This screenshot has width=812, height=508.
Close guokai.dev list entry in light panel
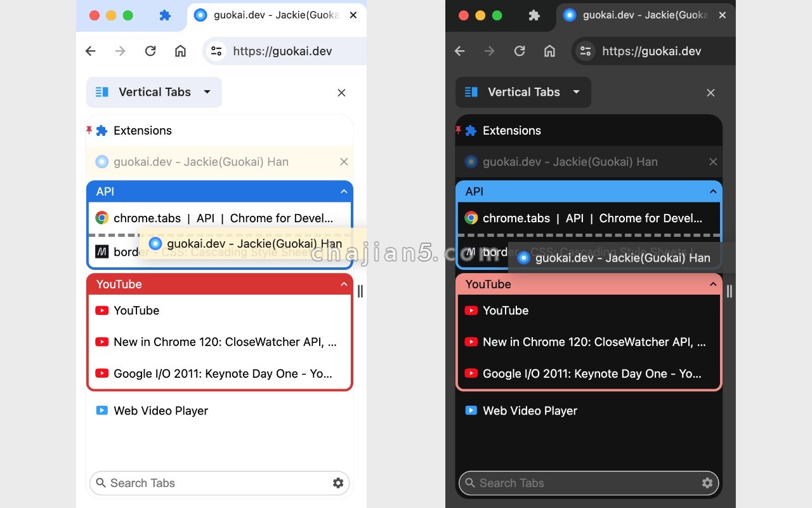tap(344, 162)
